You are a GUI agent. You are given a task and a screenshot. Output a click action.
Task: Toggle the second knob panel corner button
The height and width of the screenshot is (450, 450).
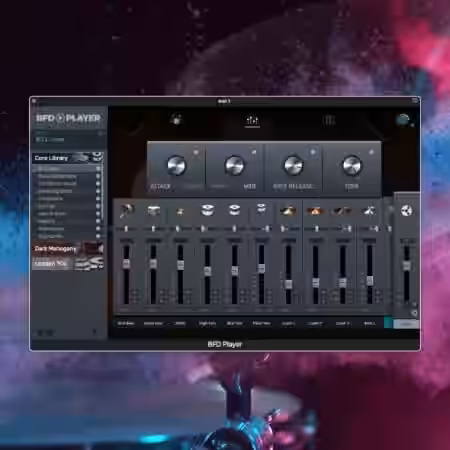click(x=254, y=152)
